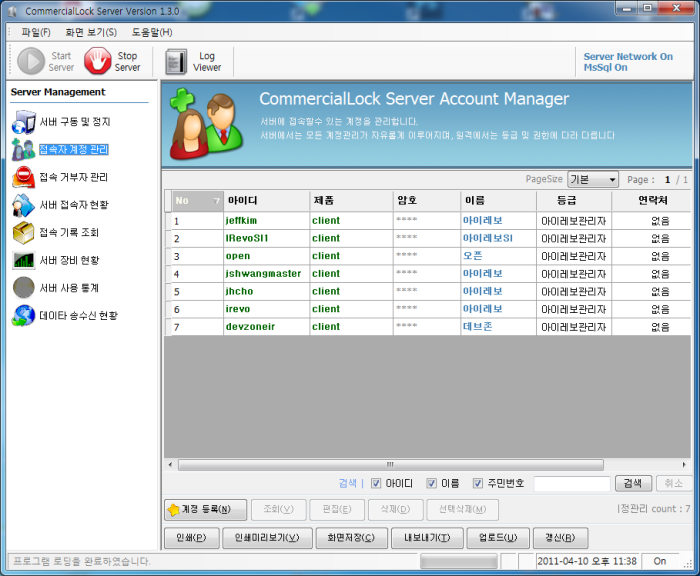
Task: Click the 인쇄미리보기(V) button
Action: pos(267,538)
